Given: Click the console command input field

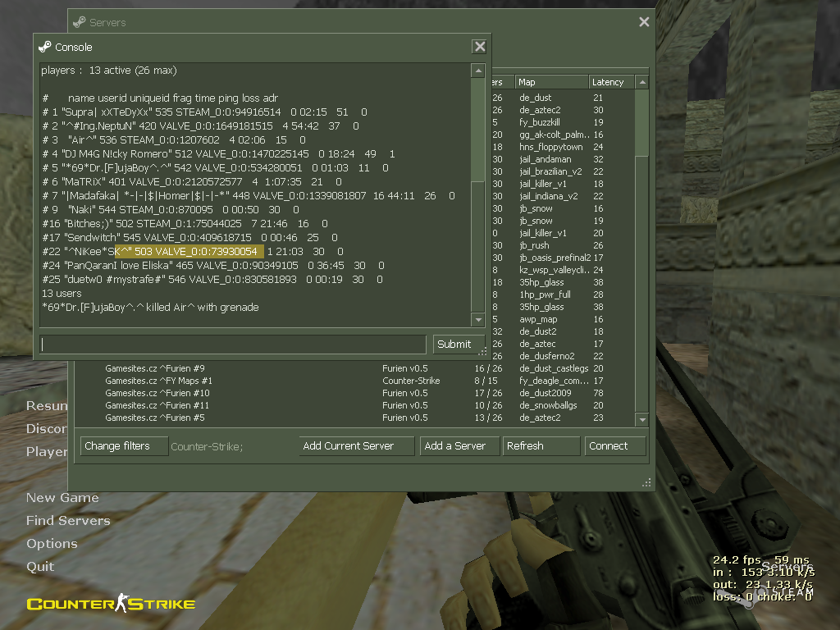Looking at the screenshot, I should [x=233, y=345].
